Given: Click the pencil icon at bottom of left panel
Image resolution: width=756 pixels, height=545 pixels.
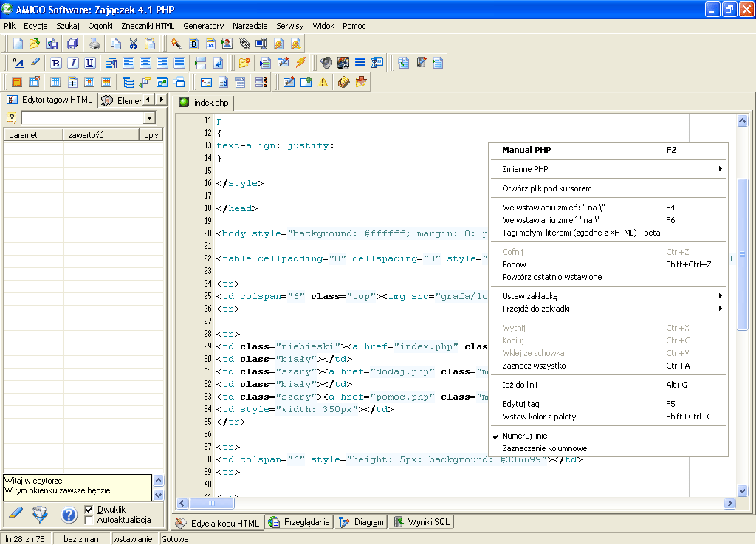Looking at the screenshot, I should 16,513.
